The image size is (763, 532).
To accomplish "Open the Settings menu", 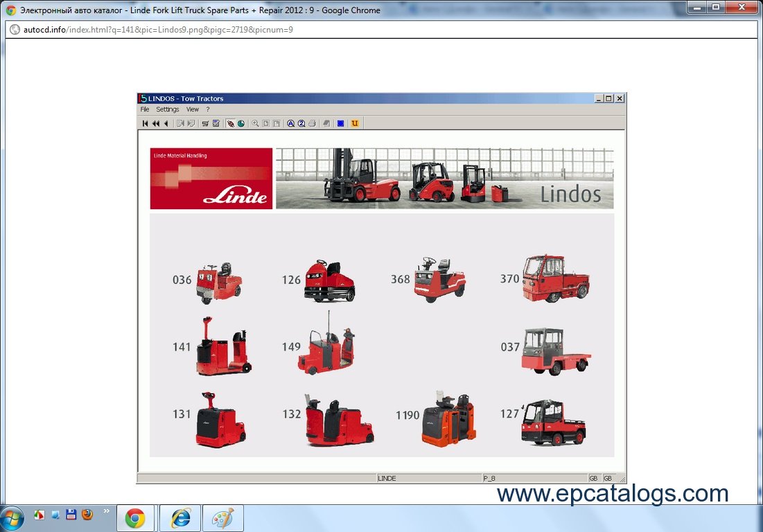I will point(167,109).
